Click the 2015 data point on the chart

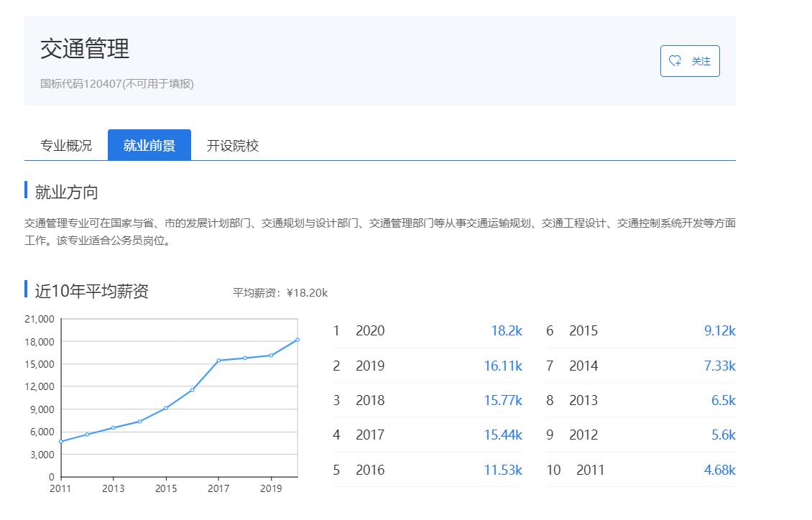pyautogui.click(x=166, y=408)
